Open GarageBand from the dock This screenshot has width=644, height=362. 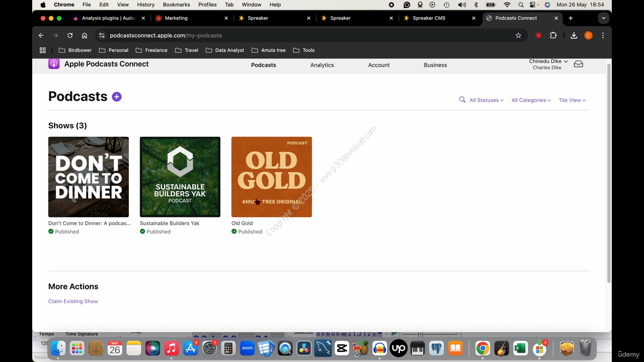tap(501, 348)
